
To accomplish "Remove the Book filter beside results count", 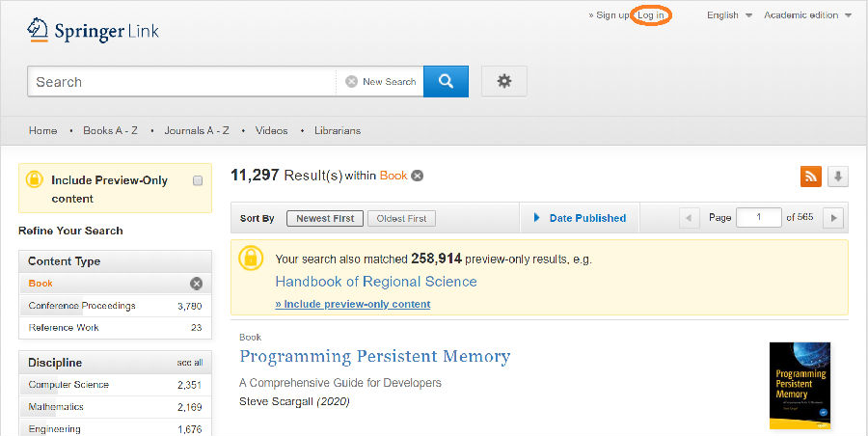I will (418, 176).
